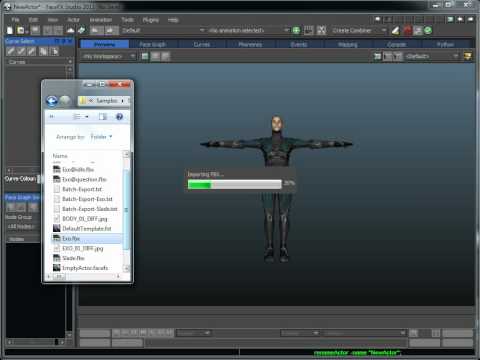The height and width of the screenshot is (360, 480).
Task: Open the explorer view options dropdown
Action: [80, 116]
